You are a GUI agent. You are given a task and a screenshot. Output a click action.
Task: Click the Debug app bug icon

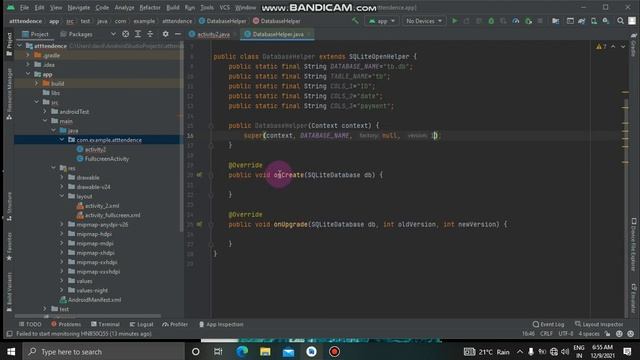pyautogui.click(x=491, y=21)
